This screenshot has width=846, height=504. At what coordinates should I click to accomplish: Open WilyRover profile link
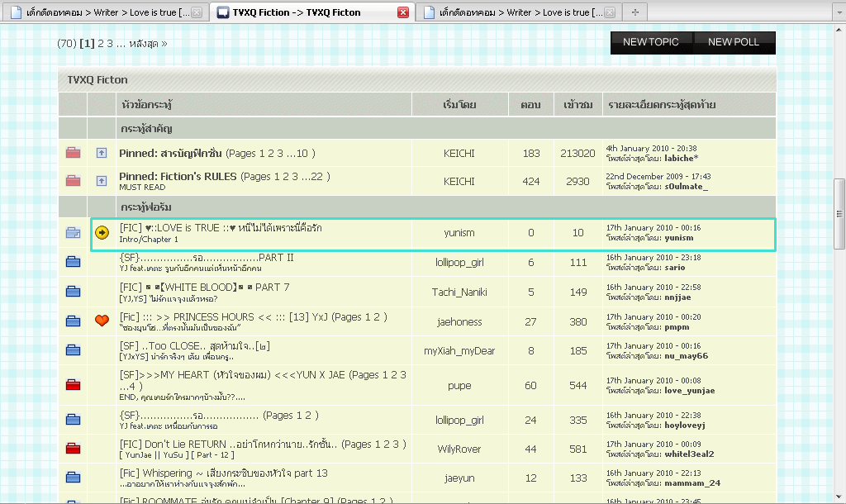(x=459, y=449)
